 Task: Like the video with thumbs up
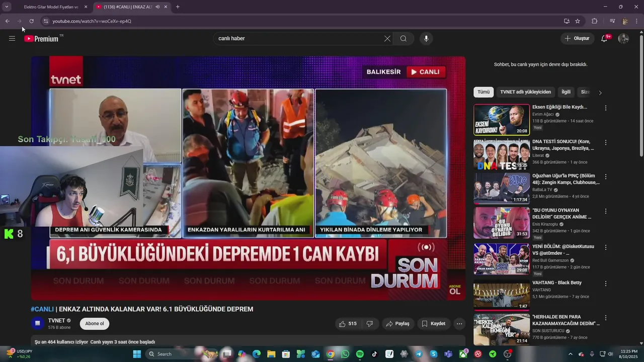[x=348, y=324]
